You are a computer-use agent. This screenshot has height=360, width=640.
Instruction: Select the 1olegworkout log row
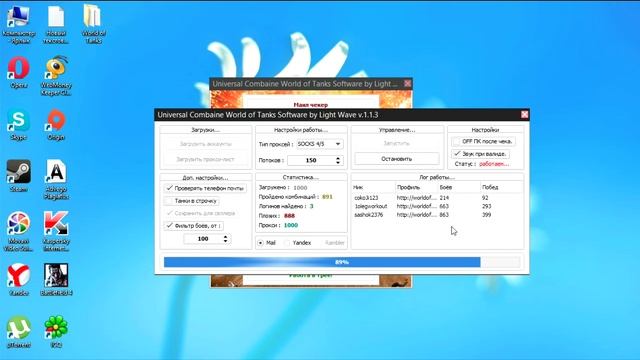tap(437, 206)
